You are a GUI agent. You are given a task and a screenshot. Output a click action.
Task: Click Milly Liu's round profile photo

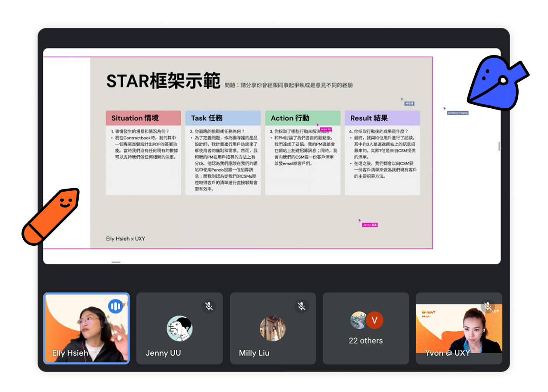(x=273, y=328)
